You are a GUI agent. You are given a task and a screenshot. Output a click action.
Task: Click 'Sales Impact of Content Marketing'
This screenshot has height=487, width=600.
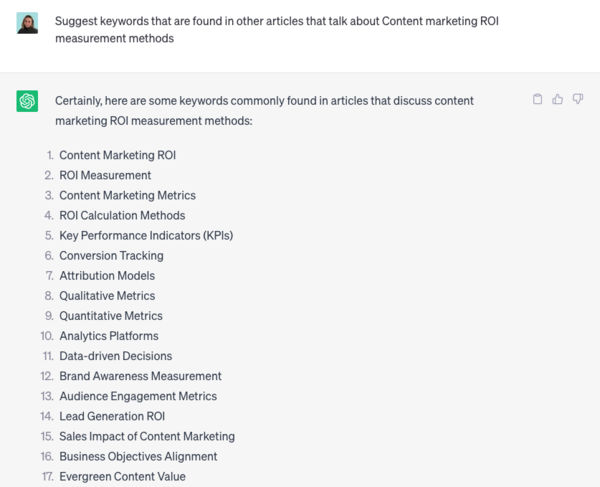tap(147, 436)
